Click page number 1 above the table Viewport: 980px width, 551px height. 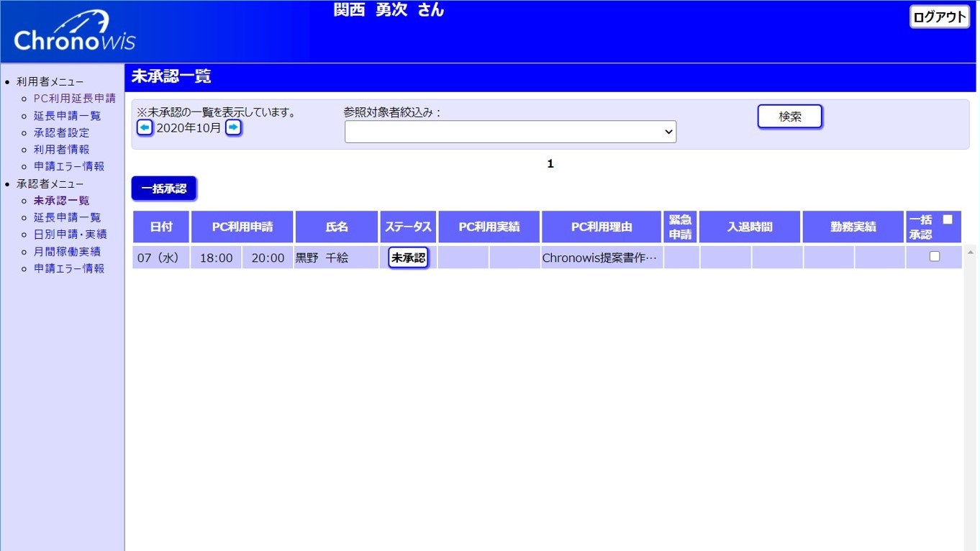point(550,164)
